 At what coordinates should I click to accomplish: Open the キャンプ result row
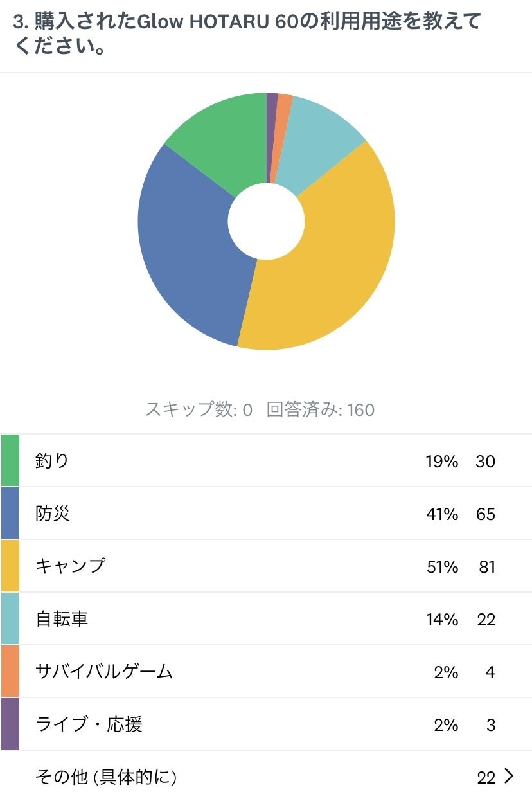266,566
